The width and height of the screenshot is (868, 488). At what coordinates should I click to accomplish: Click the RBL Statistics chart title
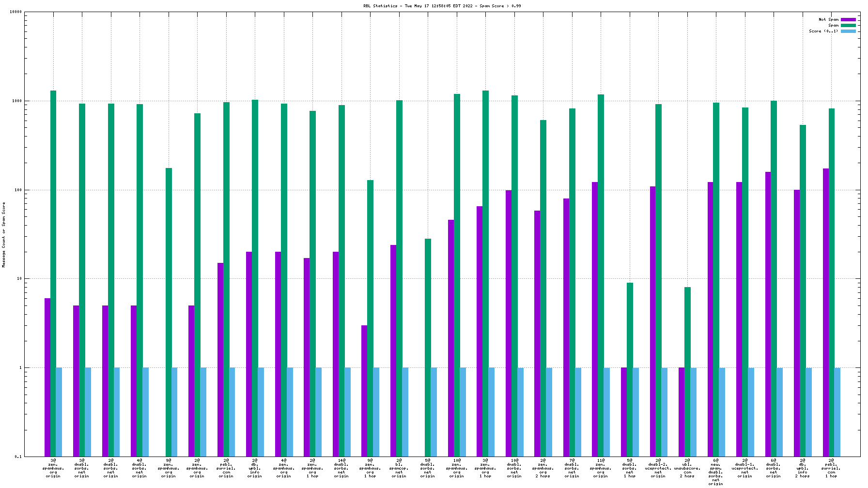coord(442,6)
